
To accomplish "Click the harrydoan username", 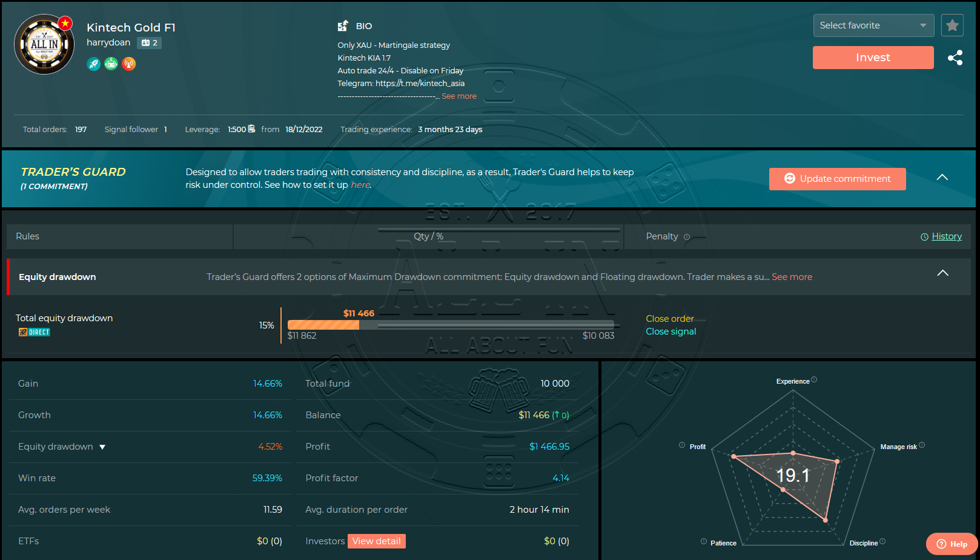I will (108, 42).
